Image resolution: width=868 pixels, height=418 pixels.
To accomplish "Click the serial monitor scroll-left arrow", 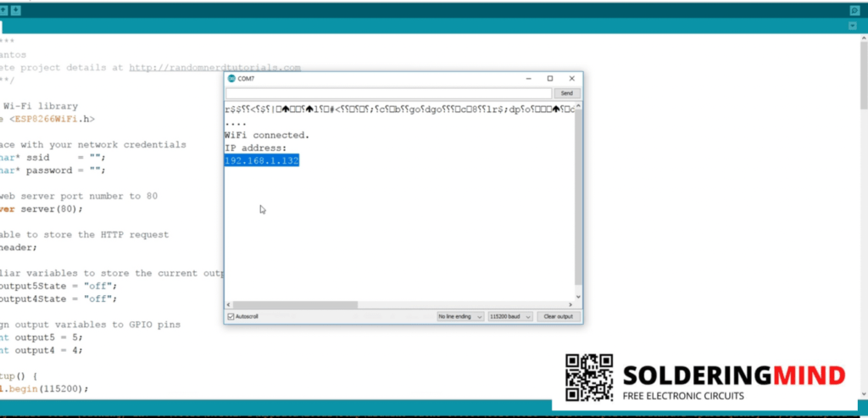I will click(x=229, y=305).
